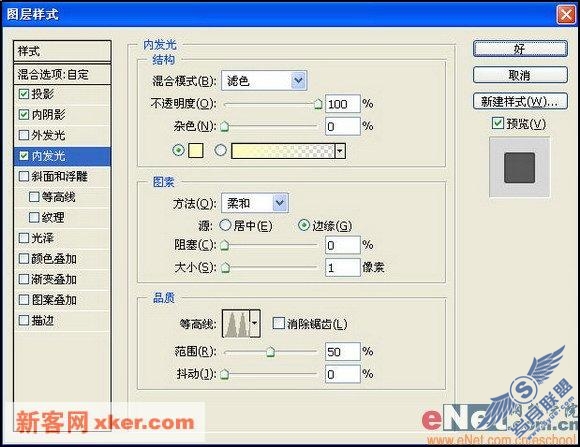Open the gradient picker dropdown arrow
The height and width of the screenshot is (447, 580).
[x=340, y=151]
